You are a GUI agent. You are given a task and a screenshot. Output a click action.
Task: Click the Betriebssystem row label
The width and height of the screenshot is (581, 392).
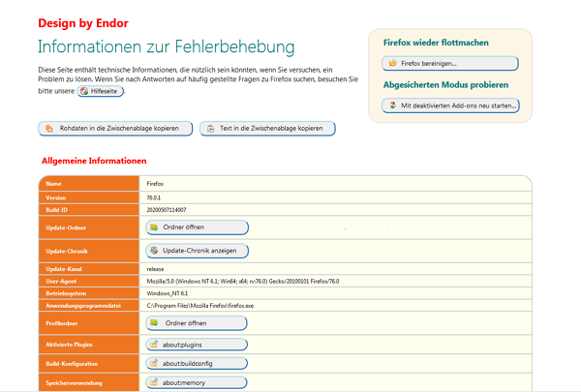(66, 293)
